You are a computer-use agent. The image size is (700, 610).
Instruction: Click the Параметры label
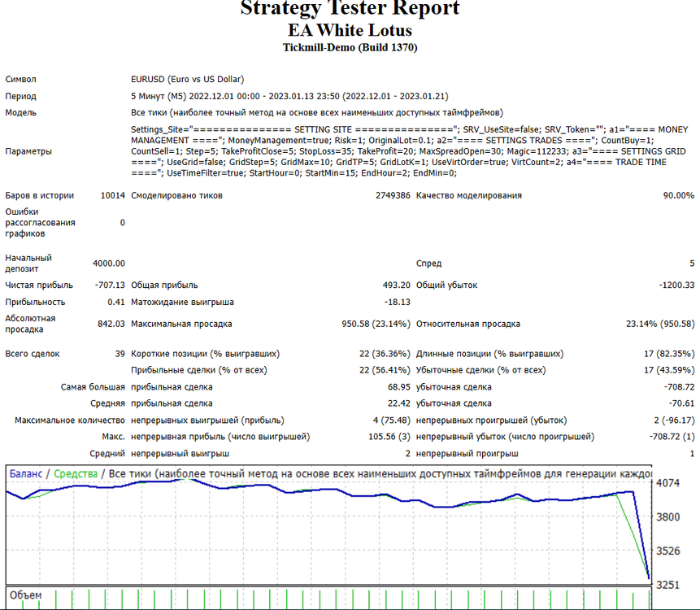coord(28,151)
